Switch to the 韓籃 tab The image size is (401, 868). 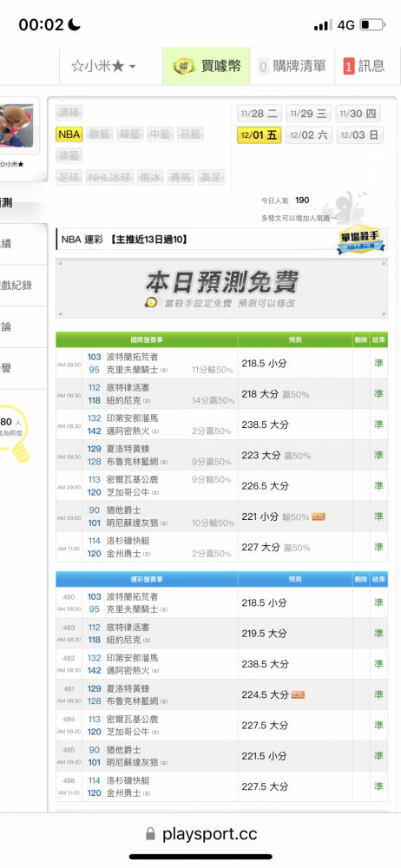pyautogui.click(x=129, y=134)
